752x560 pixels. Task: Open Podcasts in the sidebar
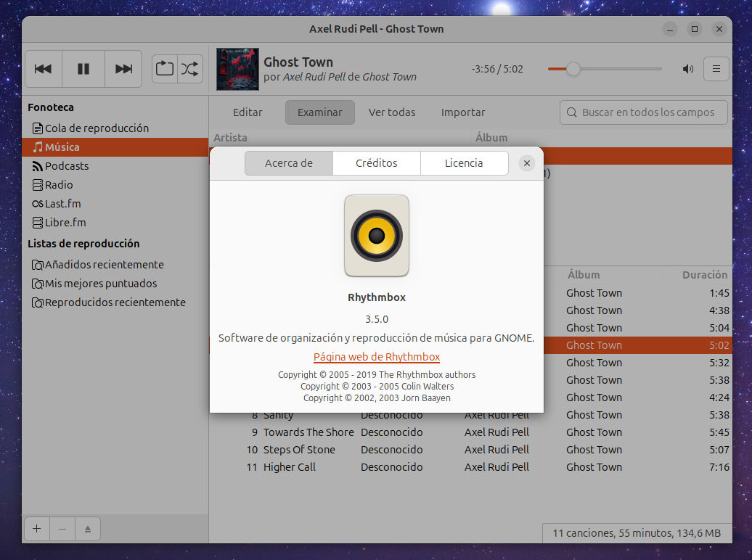click(x=115, y=166)
